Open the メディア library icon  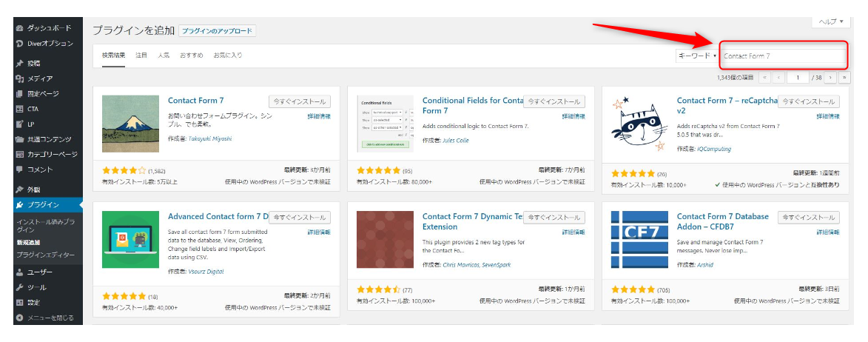click(19, 78)
